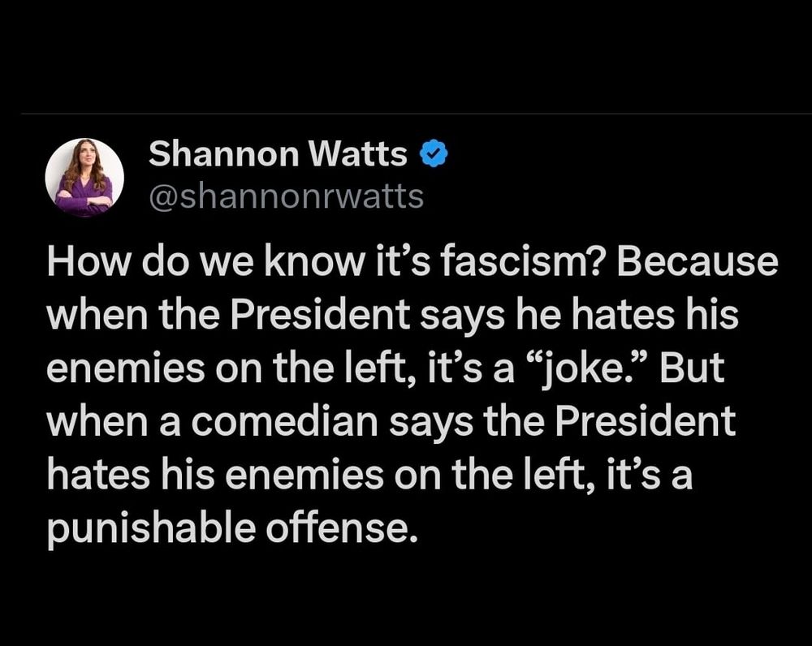Viewport: 812px width, 646px height.
Task: Open Shannon Watts' profile picture
Action: tap(84, 177)
